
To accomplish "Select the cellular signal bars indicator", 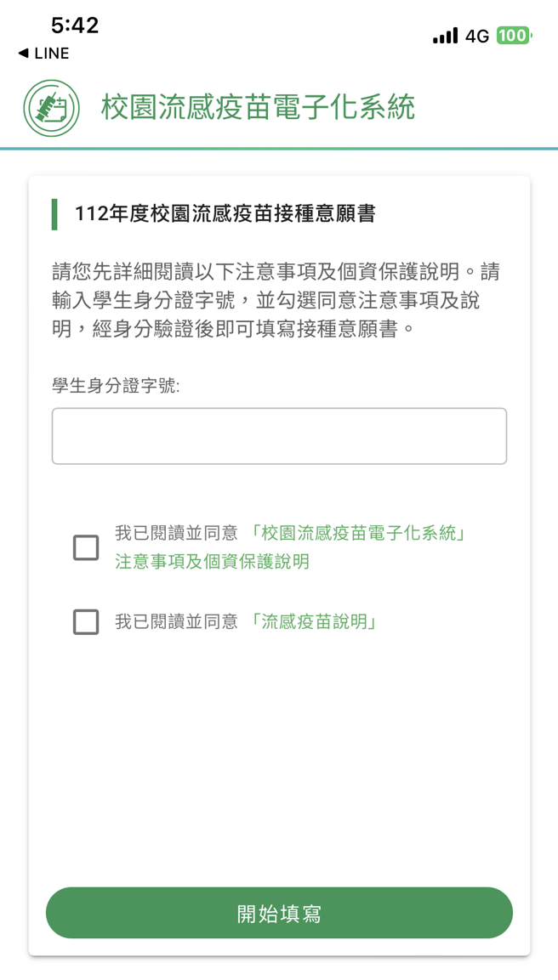I will 445,37.
